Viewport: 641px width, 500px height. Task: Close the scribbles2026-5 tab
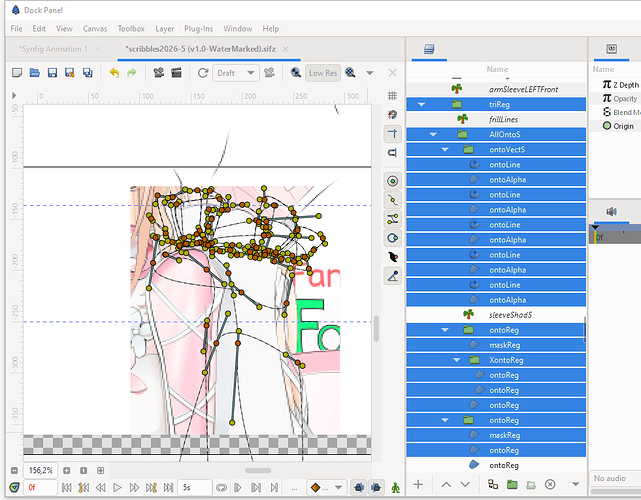(285, 49)
